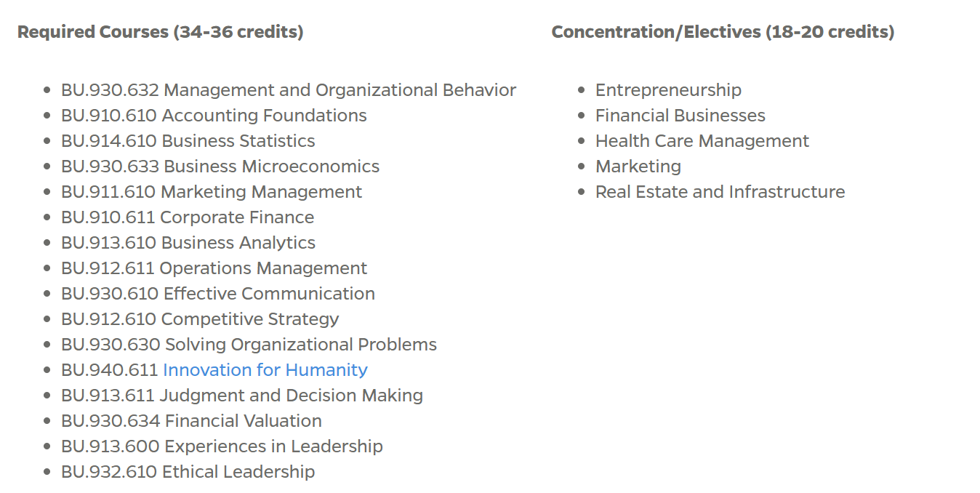980x493 pixels.
Task: Open the Innovation for Humanity link
Action: tap(265, 370)
